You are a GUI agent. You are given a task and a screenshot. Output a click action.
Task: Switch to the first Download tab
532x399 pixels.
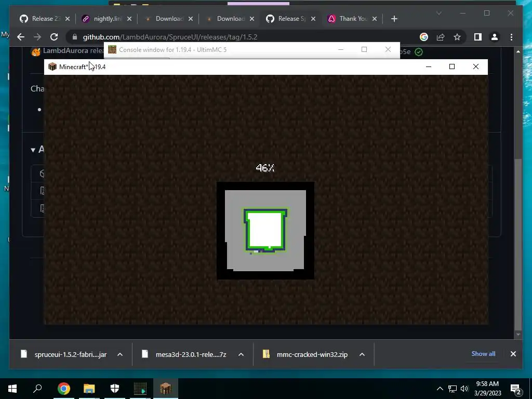[168, 19]
